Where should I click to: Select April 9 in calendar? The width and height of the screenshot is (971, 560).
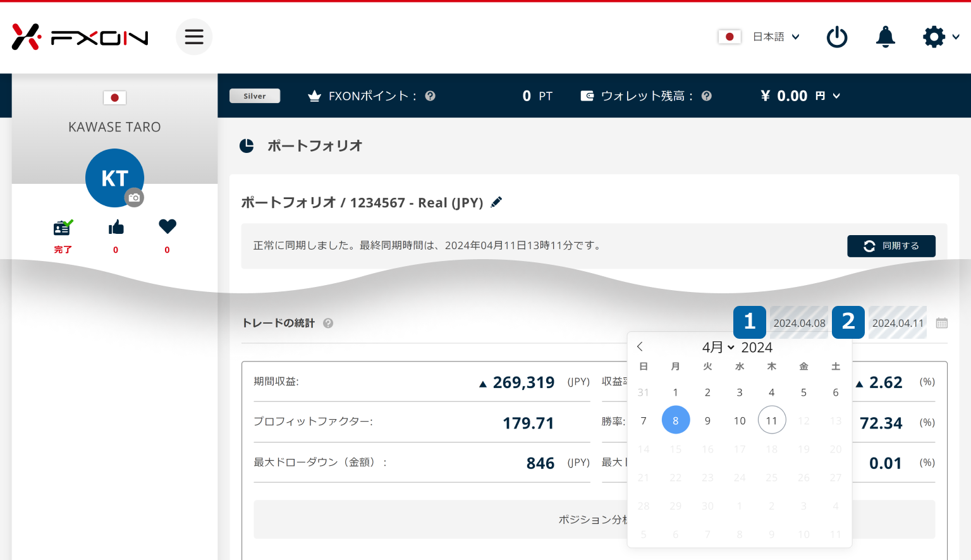click(x=707, y=421)
